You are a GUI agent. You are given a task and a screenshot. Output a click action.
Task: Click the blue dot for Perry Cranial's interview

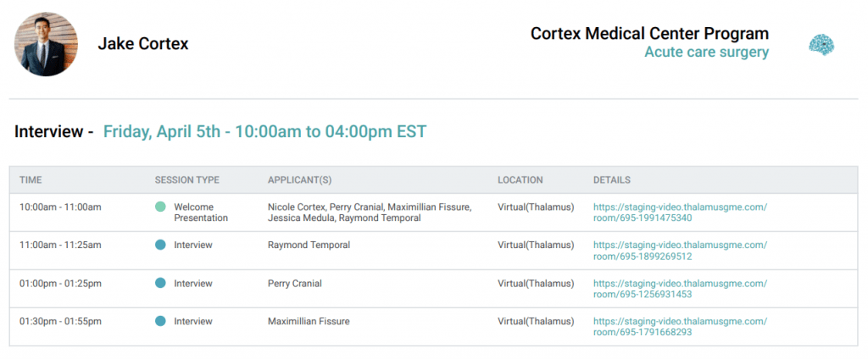tap(160, 283)
